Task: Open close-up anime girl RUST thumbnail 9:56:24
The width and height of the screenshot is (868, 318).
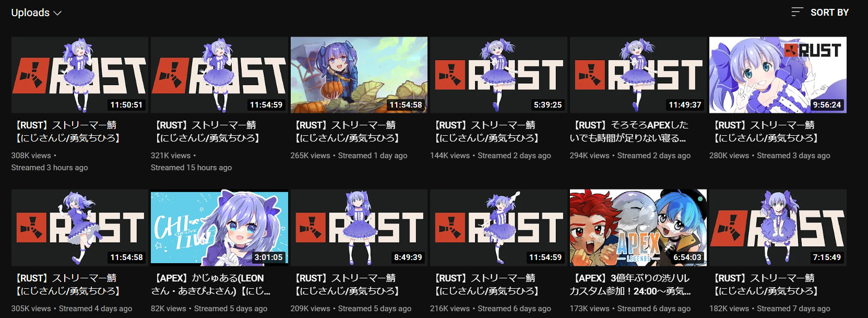Action: tap(778, 75)
